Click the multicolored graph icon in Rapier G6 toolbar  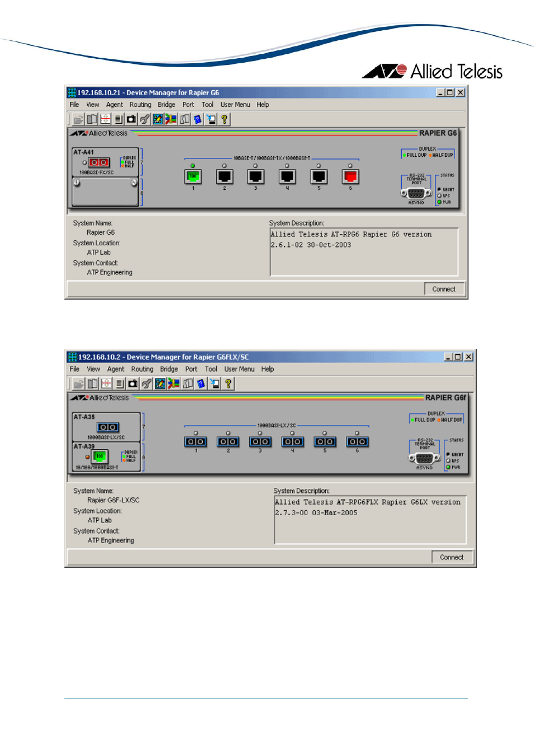[x=171, y=119]
